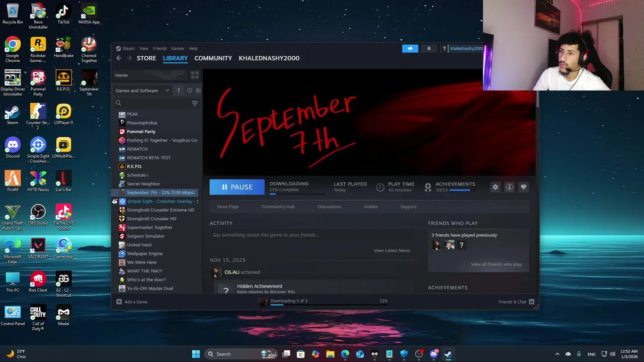Open the Help menu in Steam
This screenshot has width=644, height=362.
[x=193, y=49]
